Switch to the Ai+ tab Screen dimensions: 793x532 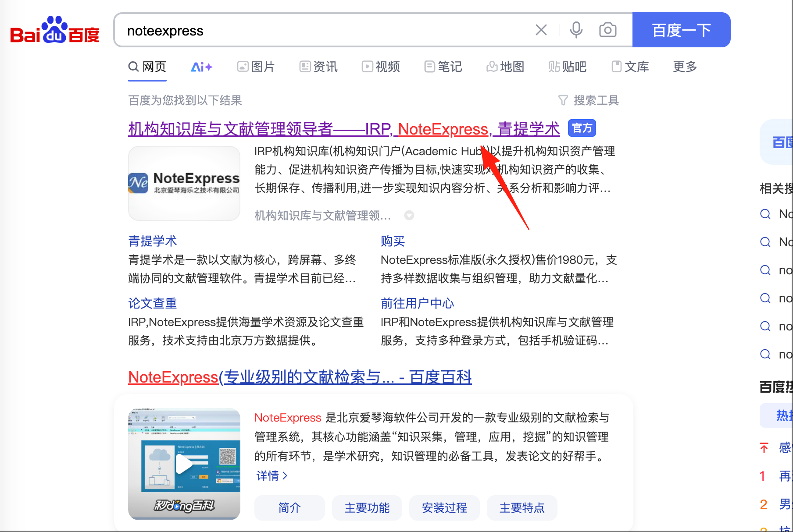click(202, 67)
